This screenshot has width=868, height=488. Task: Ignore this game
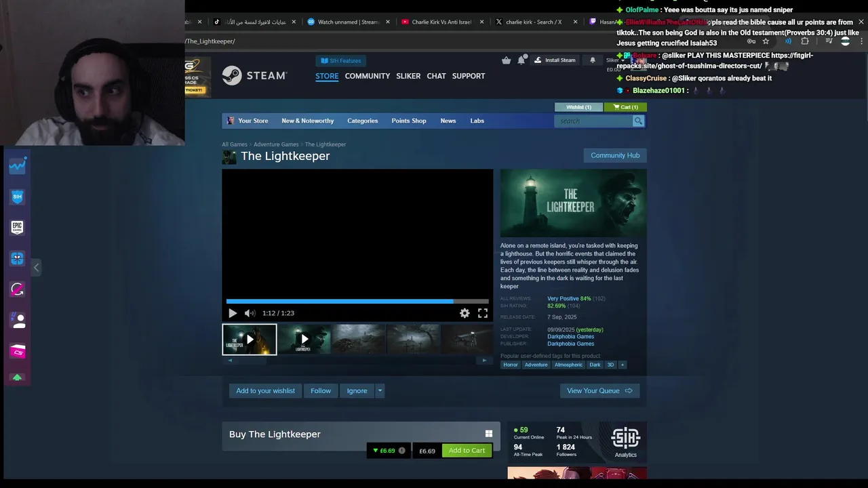[357, 390]
